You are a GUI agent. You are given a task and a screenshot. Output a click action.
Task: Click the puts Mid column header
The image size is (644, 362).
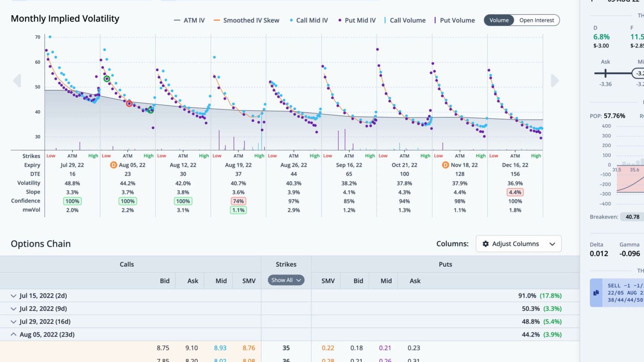coord(386,281)
